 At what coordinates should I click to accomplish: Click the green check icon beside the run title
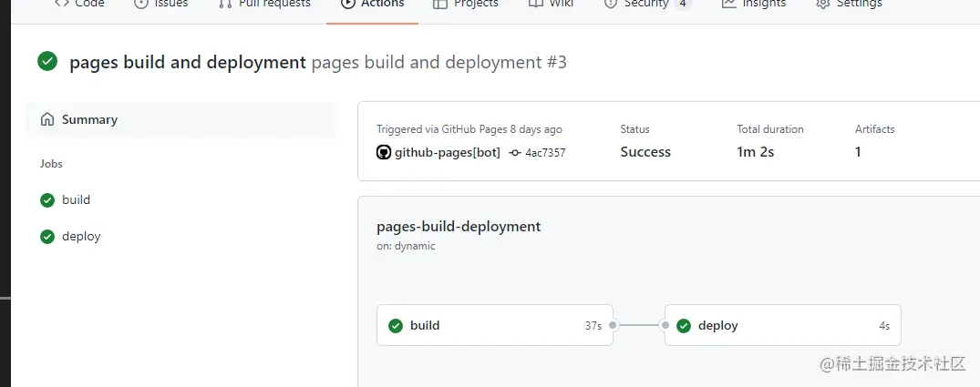(x=47, y=62)
